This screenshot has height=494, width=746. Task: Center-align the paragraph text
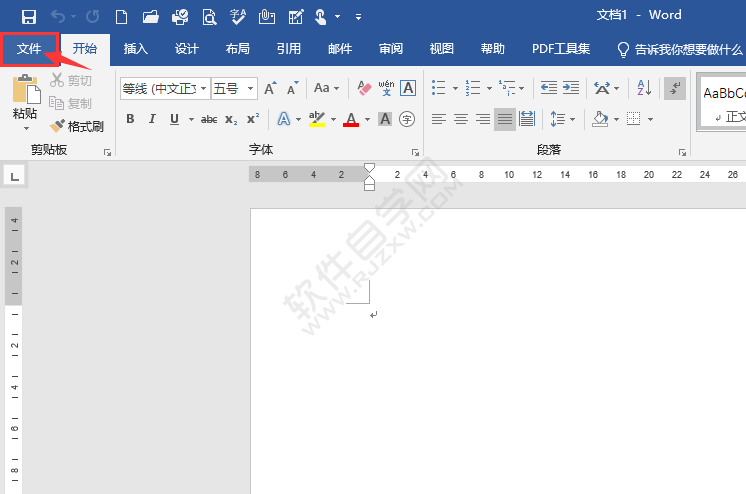pyautogui.click(x=461, y=119)
